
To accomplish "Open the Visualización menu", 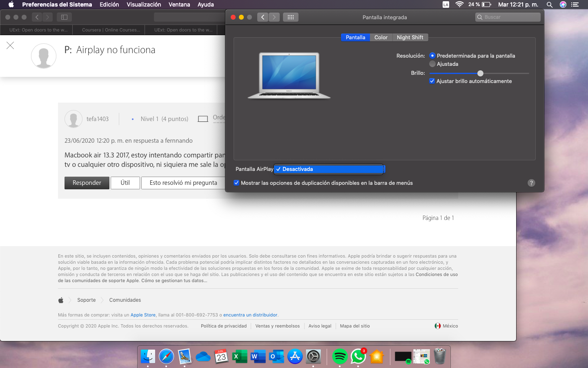I will tap(144, 4).
